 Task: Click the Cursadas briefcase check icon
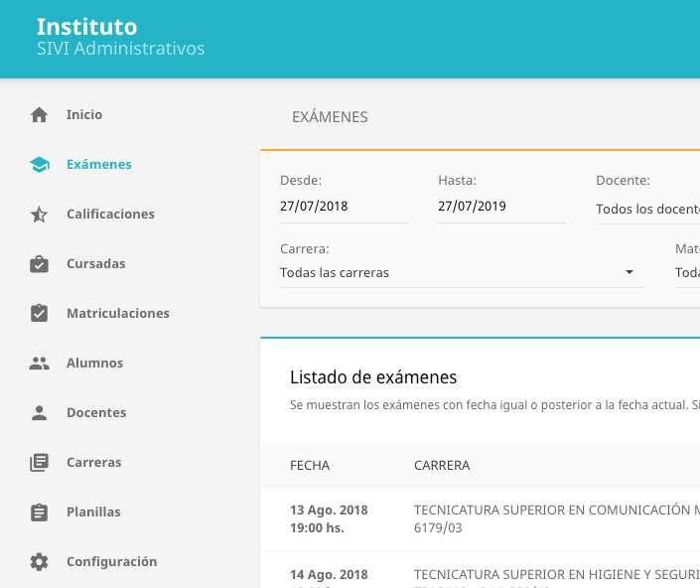(40, 264)
